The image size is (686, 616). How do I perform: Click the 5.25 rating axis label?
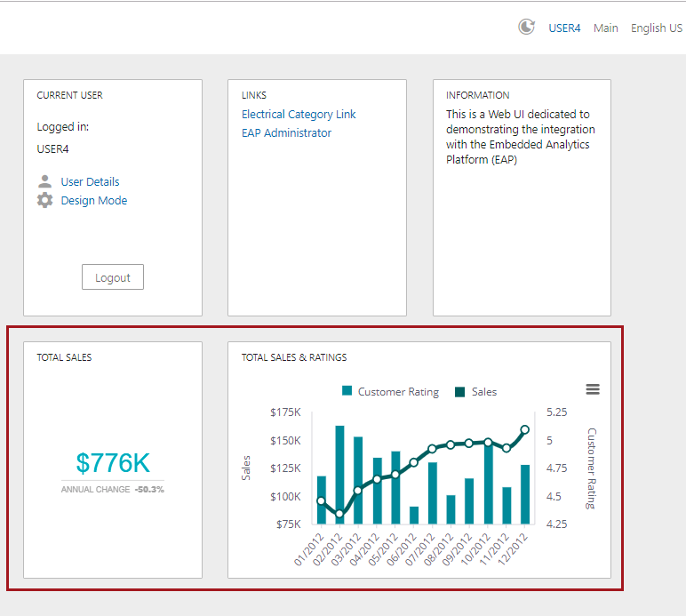556,412
